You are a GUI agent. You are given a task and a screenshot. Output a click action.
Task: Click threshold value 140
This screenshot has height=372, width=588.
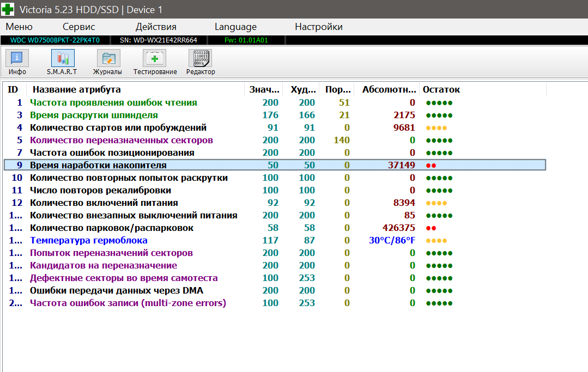342,140
